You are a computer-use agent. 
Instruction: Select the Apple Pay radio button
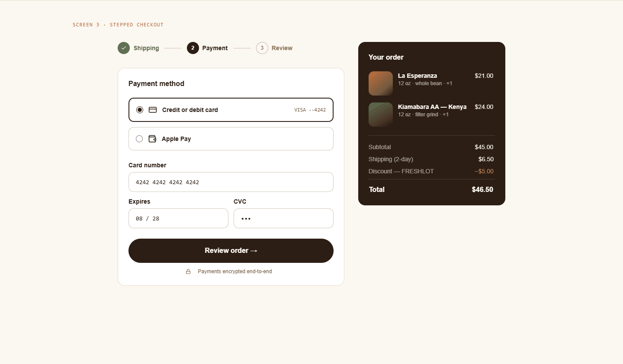[139, 139]
